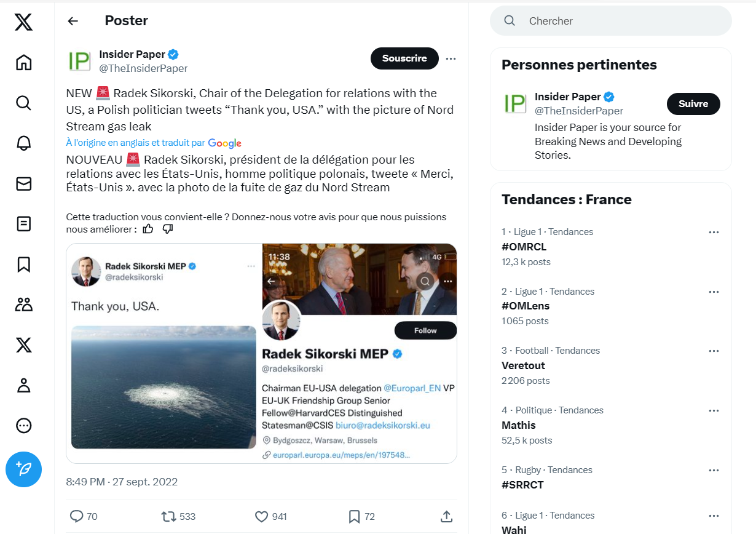Screen dimensions: 756x534
Task: Go back with the arrow icon
Action: (73, 21)
